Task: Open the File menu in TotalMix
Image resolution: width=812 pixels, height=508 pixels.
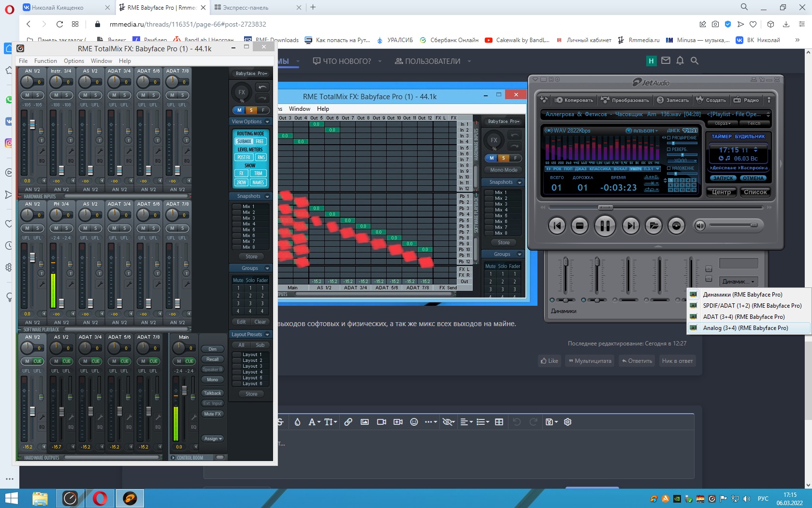Action: coord(23,61)
